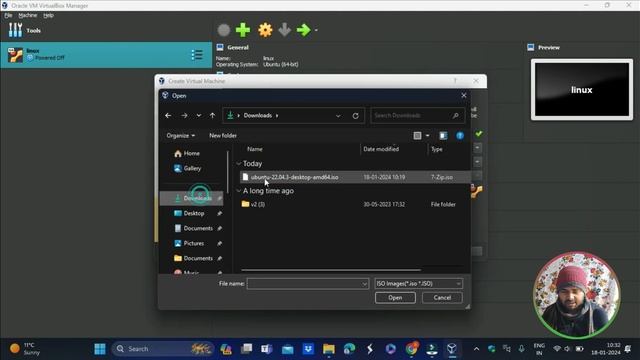The width and height of the screenshot is (640, 360).
Task: Collapse A long time ago group
Action: pos(239,191)
